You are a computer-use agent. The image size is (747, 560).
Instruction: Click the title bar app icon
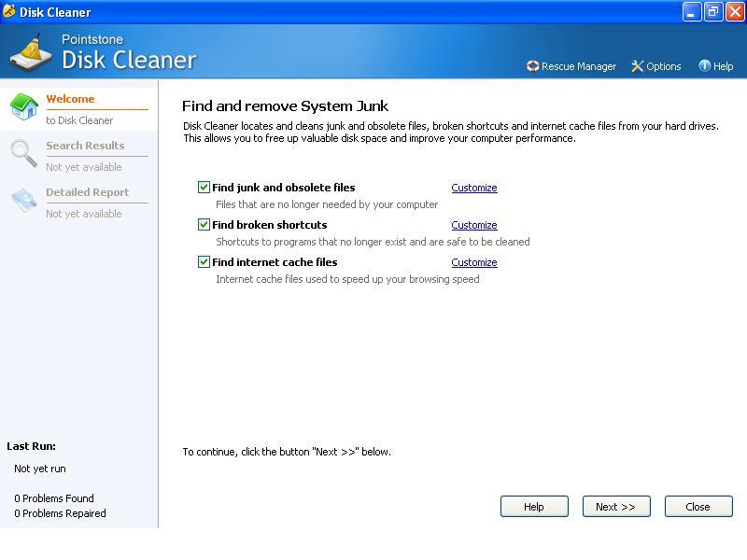(8, 11)
